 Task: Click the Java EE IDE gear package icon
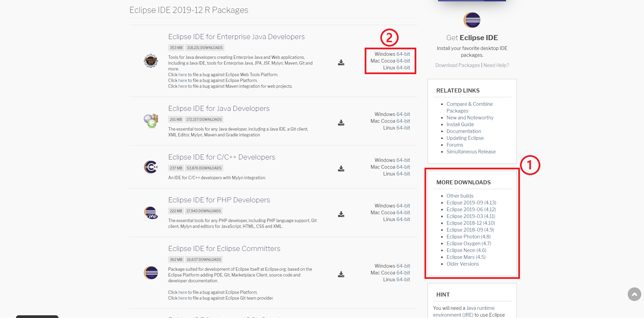151,61
